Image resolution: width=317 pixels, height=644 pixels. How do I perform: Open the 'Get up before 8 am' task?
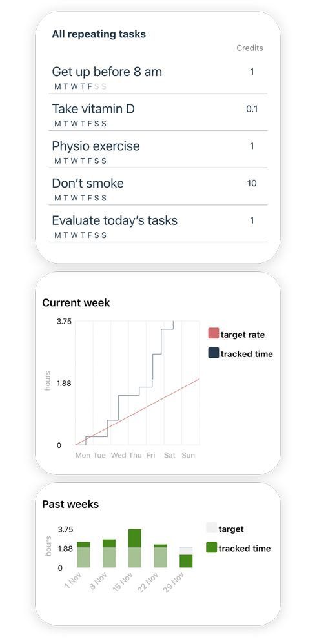[x=158, y=77]
